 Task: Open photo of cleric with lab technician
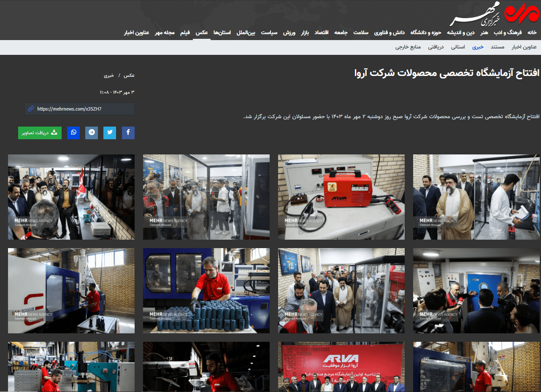pyautogui.click(x=476, y=197)
